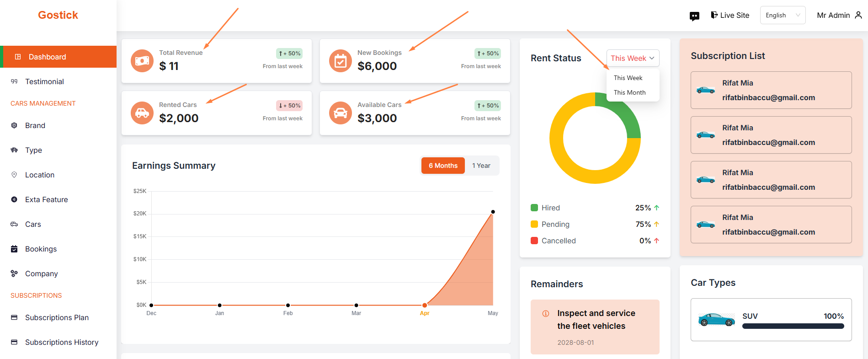Choose This Month from the dropdown list
The width and height of the screenshot is (868, 359).
point(629,92)
